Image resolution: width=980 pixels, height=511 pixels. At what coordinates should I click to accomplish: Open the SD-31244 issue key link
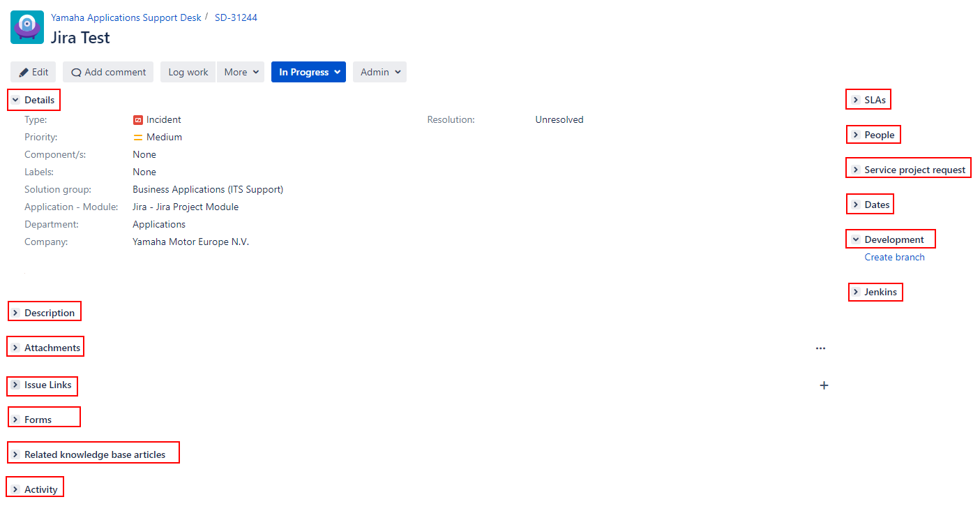[x=236, y=17]
